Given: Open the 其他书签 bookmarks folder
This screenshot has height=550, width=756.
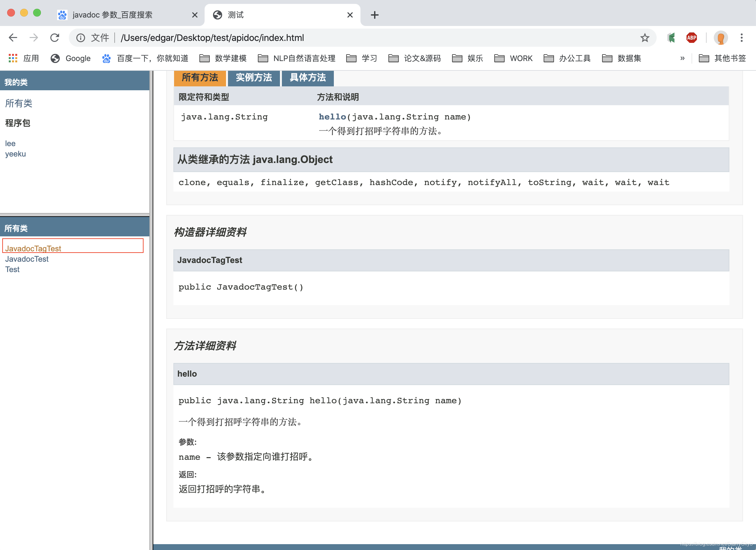Looking at the screenshot, I should 722,58.
